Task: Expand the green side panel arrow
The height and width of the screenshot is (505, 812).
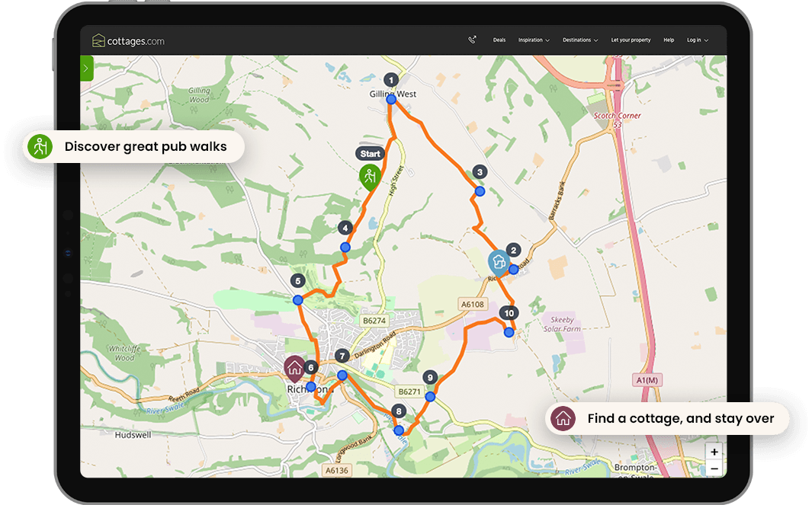Action: (86, 69)
